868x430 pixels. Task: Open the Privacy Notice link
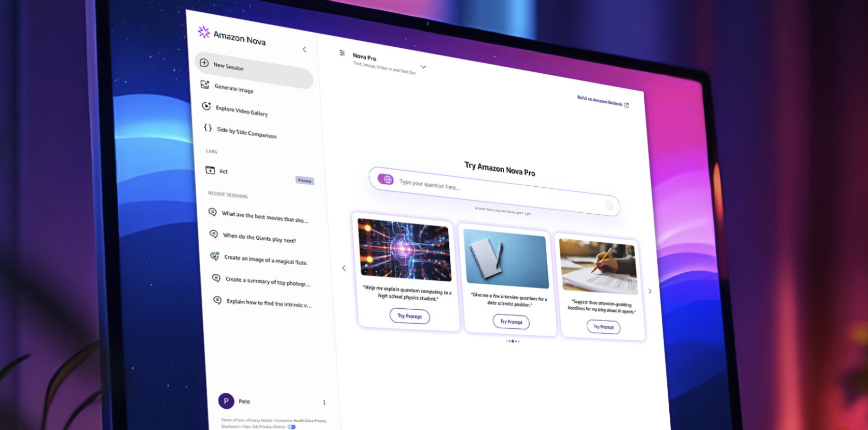(260, 420)
